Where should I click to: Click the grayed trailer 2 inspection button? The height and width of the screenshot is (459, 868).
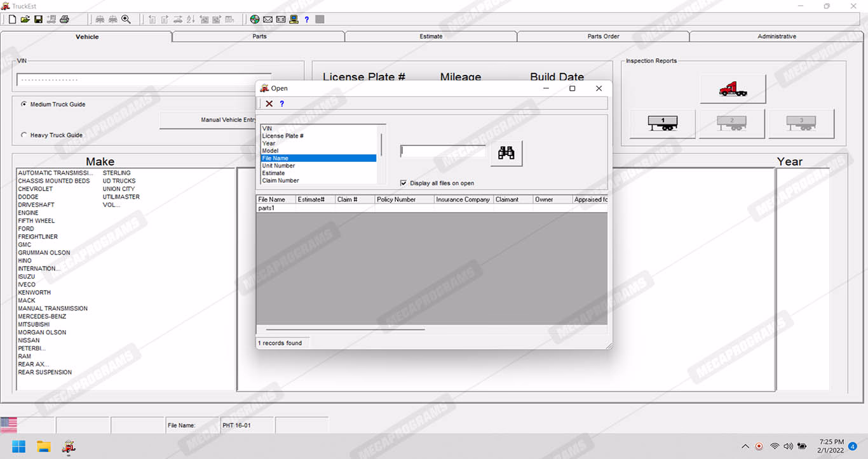[732, 123]
